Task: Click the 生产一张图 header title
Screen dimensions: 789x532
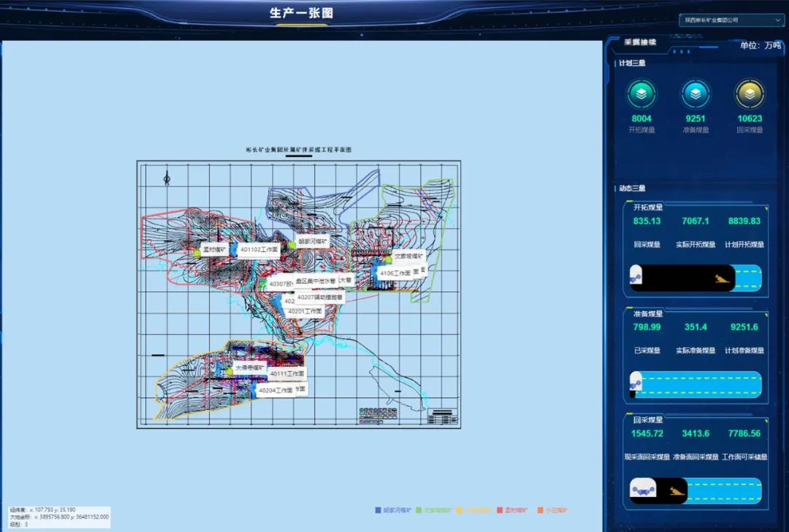Action: click(302, 13)
